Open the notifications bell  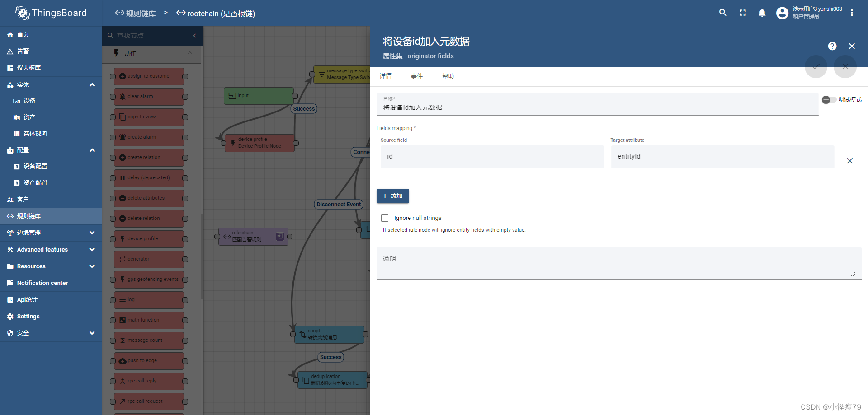(x=762, y=13)
